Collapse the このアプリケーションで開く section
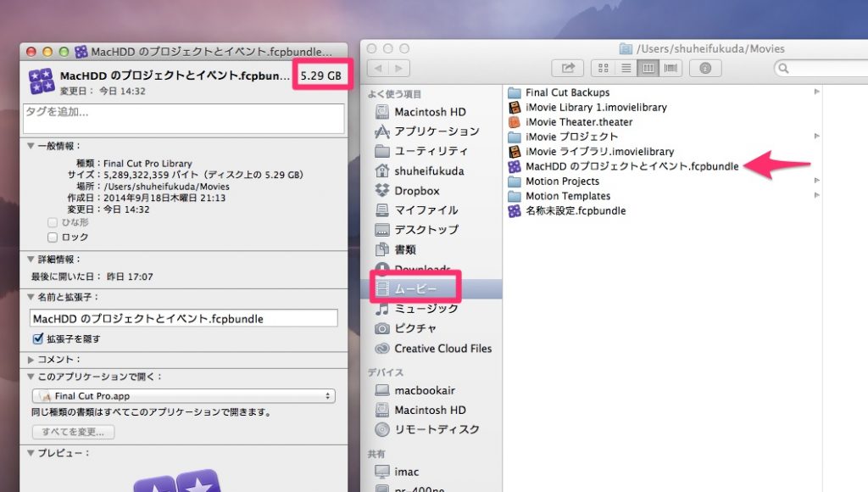Viewport: 868px width, 492px height. pyautogui.click(x=31, y=377)
